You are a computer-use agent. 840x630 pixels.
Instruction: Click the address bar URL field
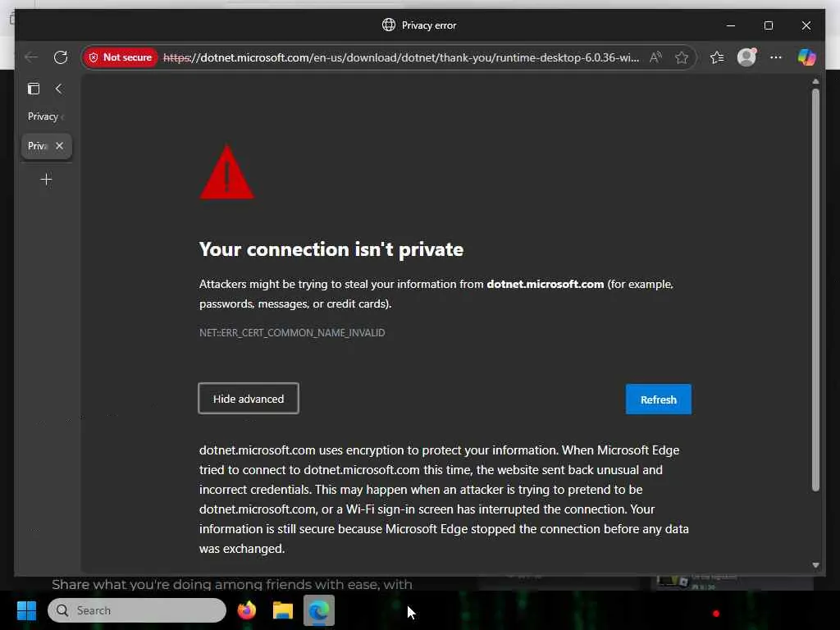point(400,57)
